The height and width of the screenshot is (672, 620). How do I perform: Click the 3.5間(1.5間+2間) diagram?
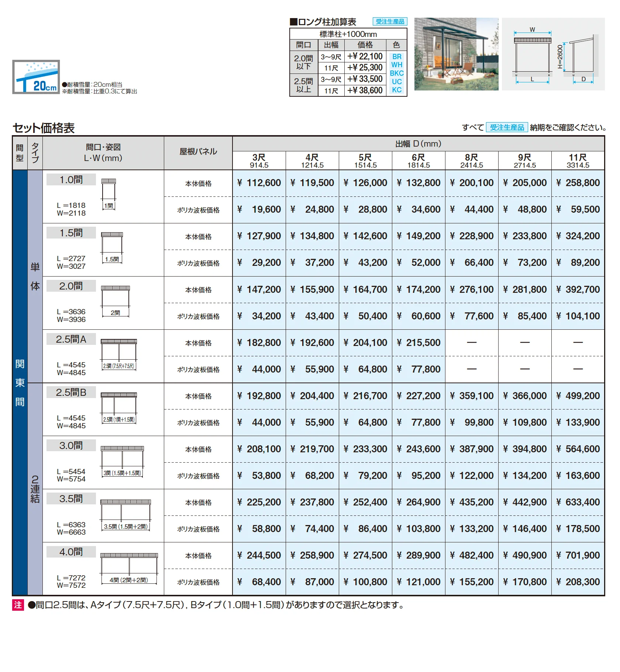pyautogui.click(x=126, y=515)
